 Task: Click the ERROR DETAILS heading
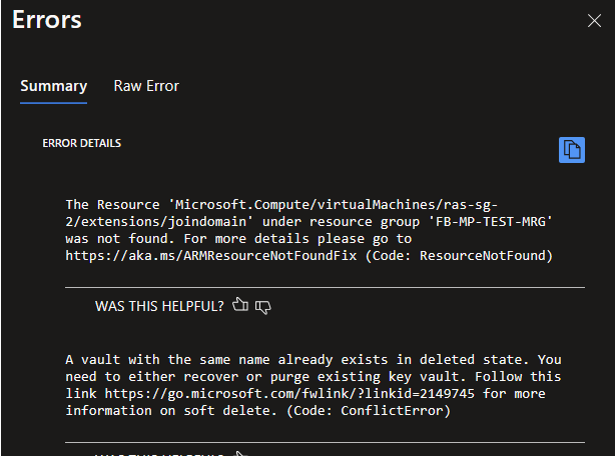click(x=82, y=143)
